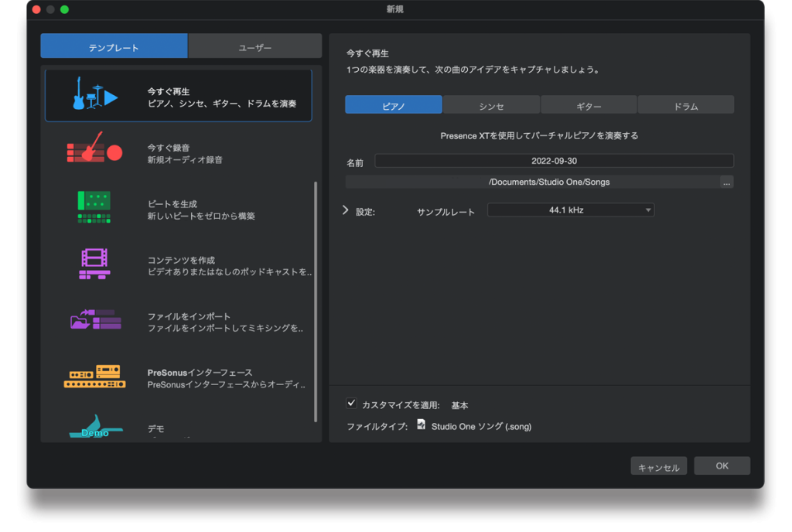Image resolution: width=792 pixels, height=532 pixels.
Task: Click the browse ellipsis button for song path
Action: (725, 182)
